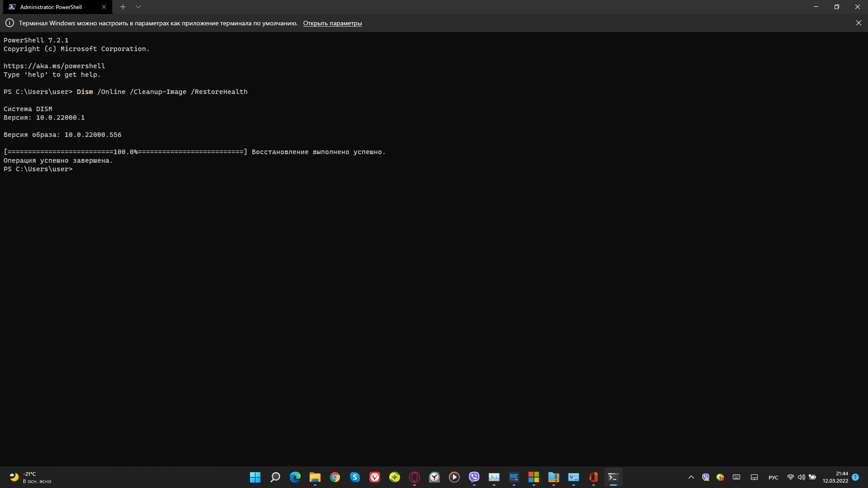Click the info icon in the notification bar
The image size is (868, 488).
pos(9,23)
